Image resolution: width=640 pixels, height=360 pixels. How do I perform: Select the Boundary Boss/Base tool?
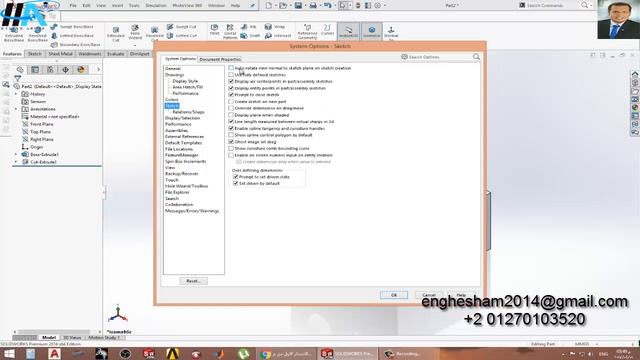tap(75, 44)
